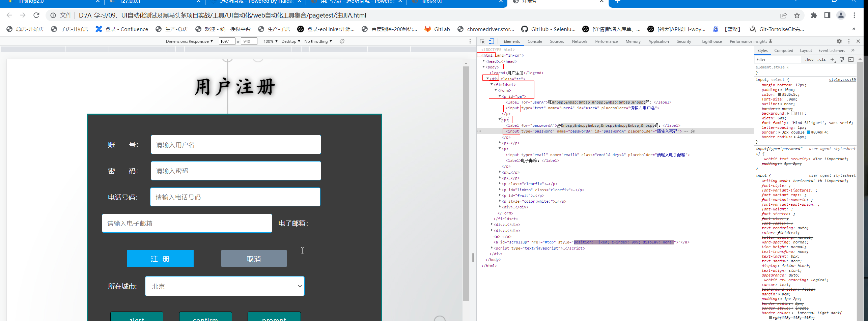Click the 注册 register button
The width and height of the screenshot is (868, 321).
pyautogui.click(x=160, y=259)
